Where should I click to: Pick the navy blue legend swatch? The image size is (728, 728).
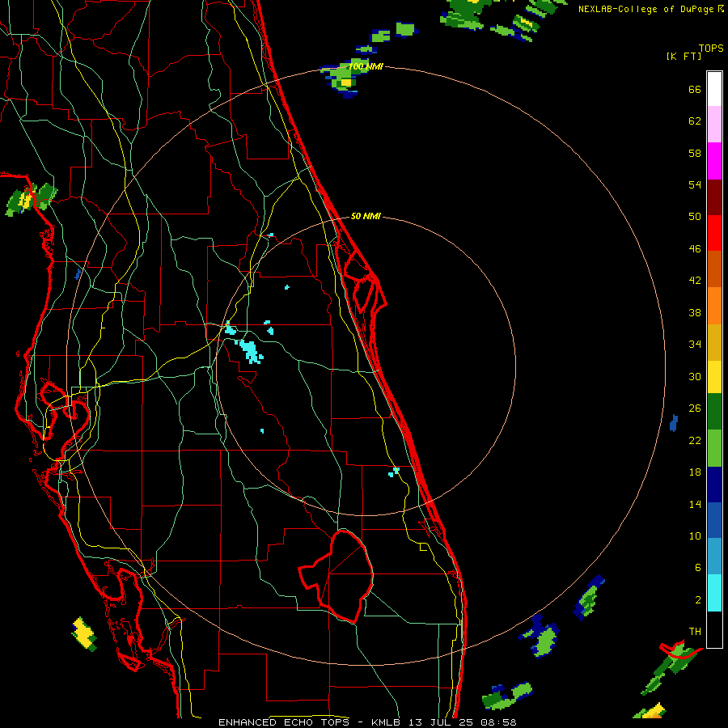(714, 485)
